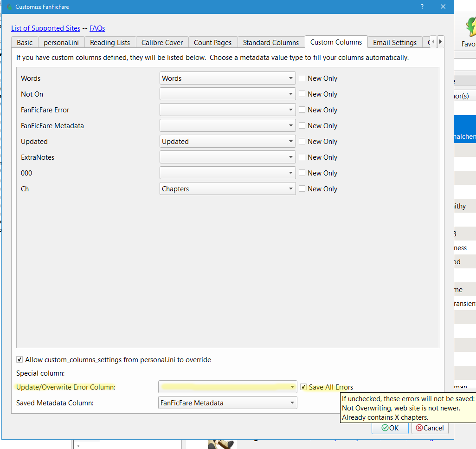Open the Update/Overwrite Error Column dropdown

[228, 387]
